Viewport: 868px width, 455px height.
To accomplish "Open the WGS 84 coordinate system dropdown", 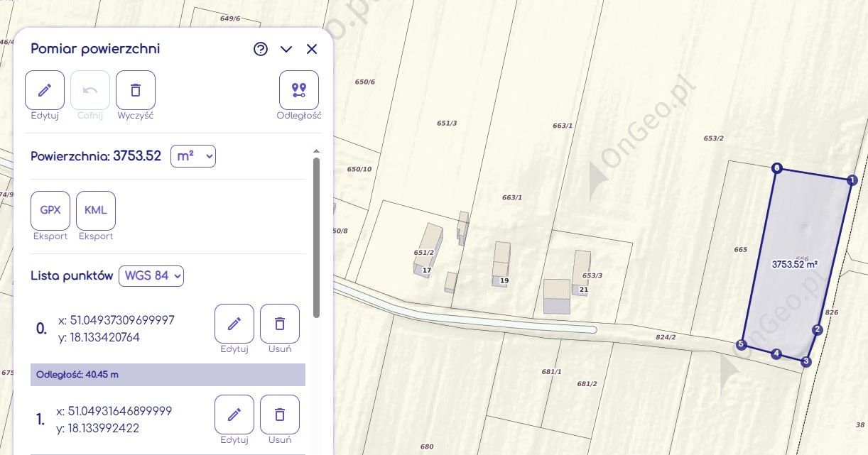I will pyautogui.click(x=151, y=275).
